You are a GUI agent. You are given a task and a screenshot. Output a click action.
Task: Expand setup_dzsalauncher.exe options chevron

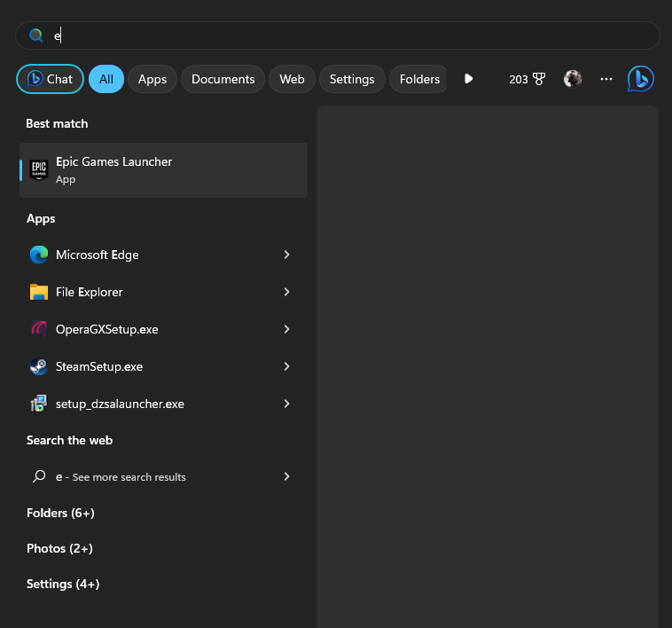(x=286, y=404)
